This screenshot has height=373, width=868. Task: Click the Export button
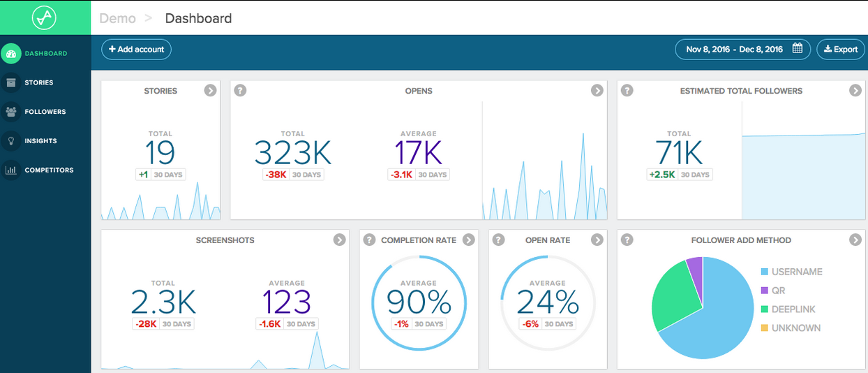tap(840, 50)
